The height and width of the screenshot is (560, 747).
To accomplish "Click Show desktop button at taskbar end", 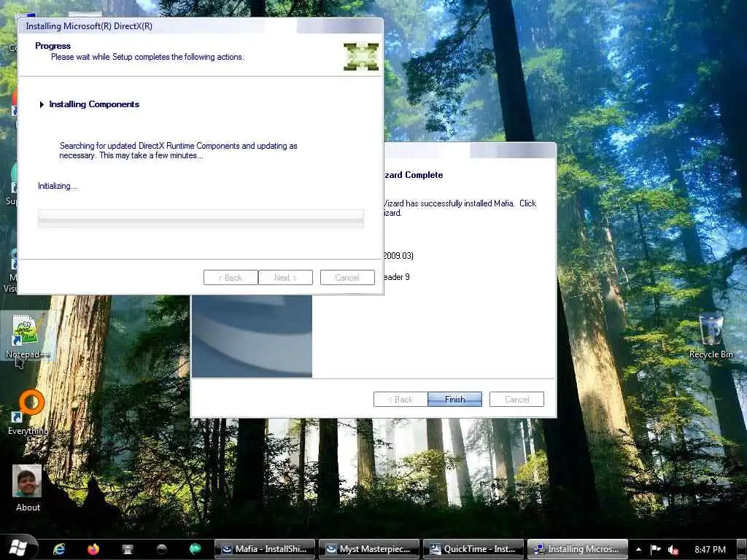I will [741, 549].
